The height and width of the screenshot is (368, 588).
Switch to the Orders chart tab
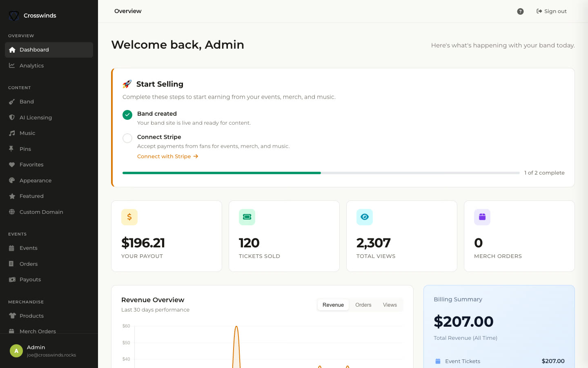363,305
